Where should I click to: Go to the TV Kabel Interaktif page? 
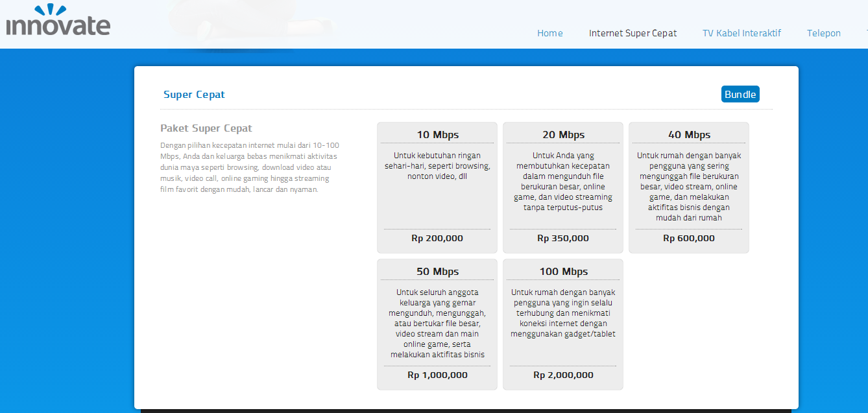click(741, 33)
